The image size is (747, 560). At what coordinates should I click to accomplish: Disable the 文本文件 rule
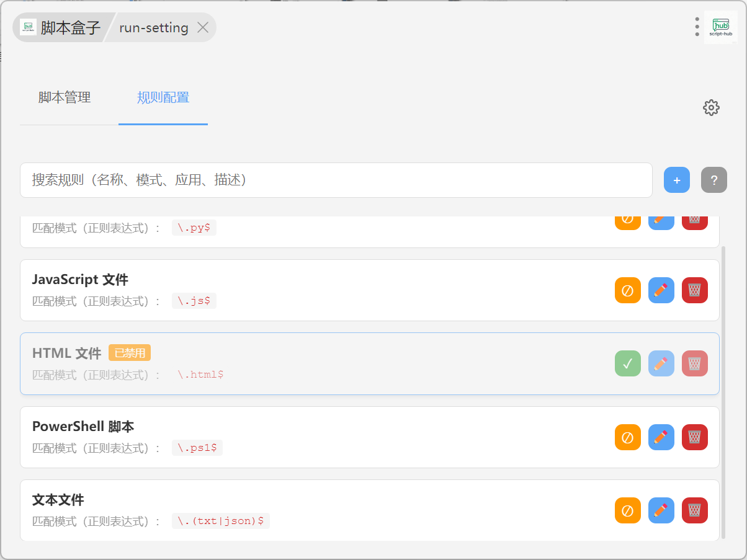(627, 510)
